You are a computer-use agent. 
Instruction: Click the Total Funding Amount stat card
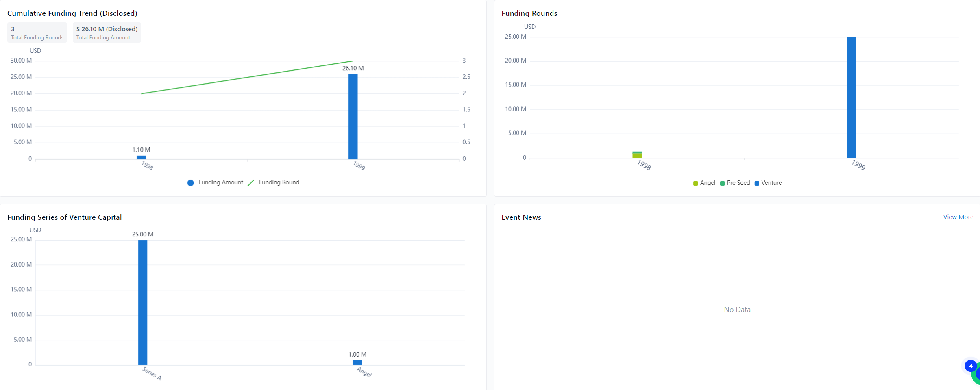point(107,32)
